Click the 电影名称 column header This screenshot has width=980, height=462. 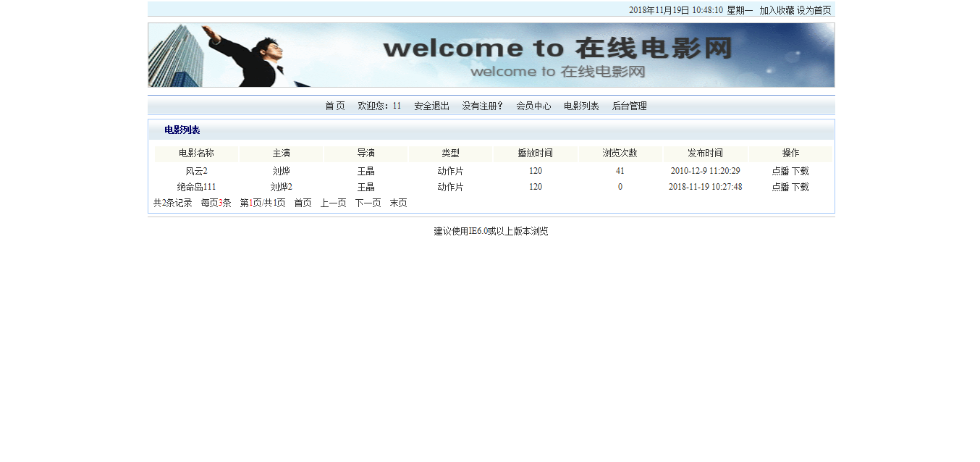(197, 154)
